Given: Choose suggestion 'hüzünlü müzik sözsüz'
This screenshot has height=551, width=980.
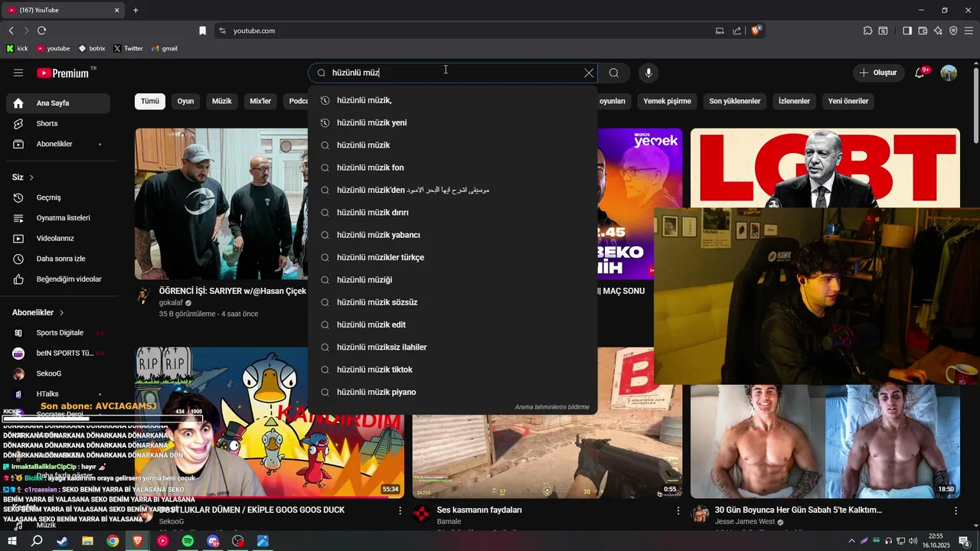Looking at the screenshot, I should (452, 302).
